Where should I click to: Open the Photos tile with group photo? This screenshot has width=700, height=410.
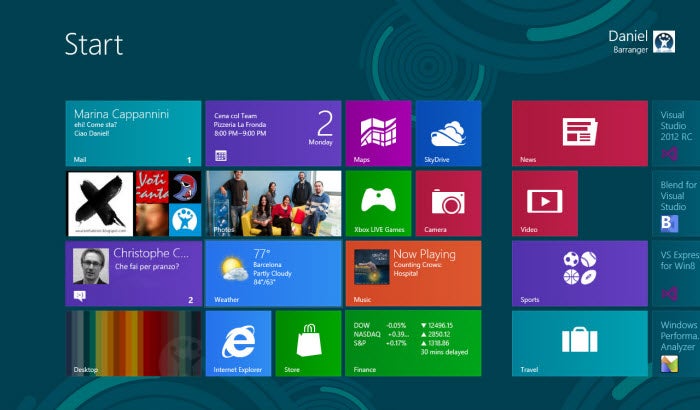point(273,203)
